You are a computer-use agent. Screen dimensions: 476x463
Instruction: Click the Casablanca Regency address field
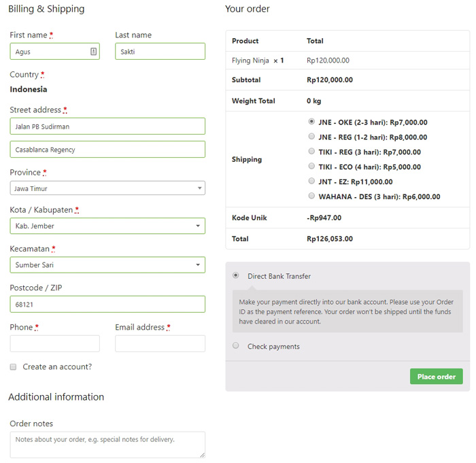coord(107,150)
